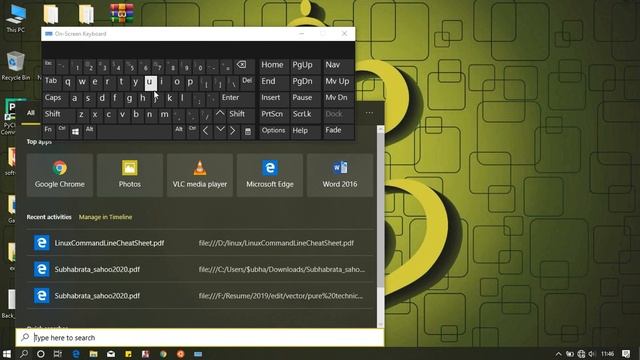Click the Options key on On-Screen Keyboard

[273, 130]
